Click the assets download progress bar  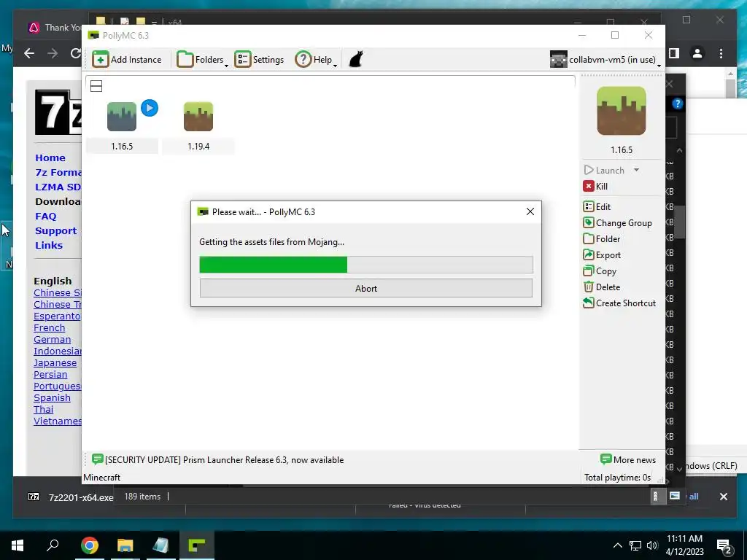point(366,265)
